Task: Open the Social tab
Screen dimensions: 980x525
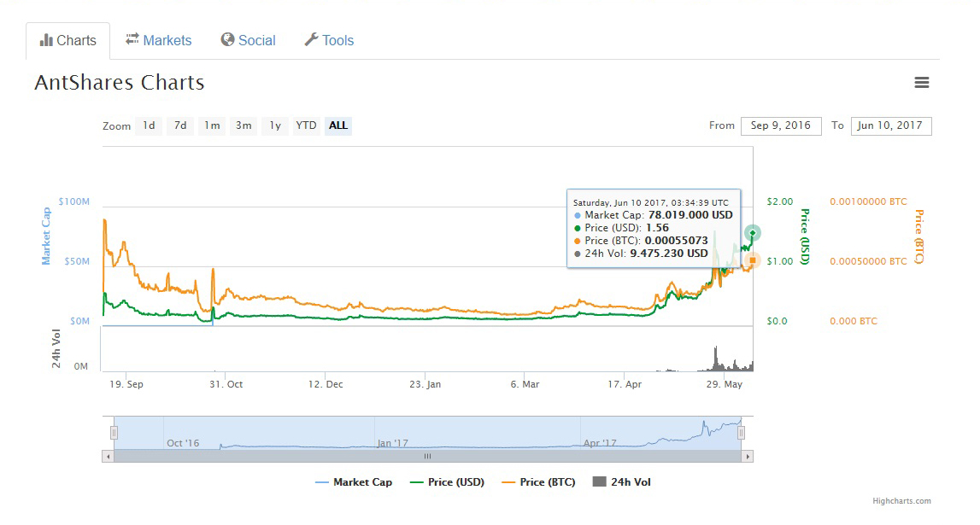Action: tap(248, 41)
